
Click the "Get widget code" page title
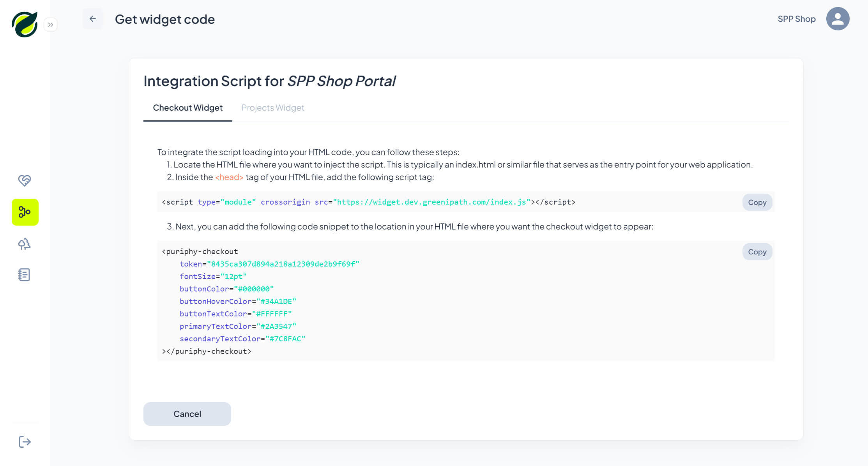[165, 19]
